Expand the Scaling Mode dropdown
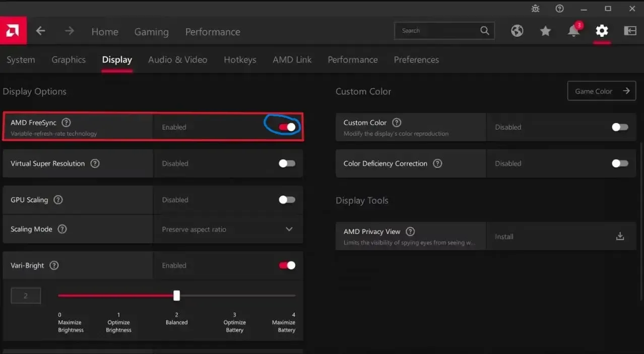644x354 pixels. [x=289, y=229]
